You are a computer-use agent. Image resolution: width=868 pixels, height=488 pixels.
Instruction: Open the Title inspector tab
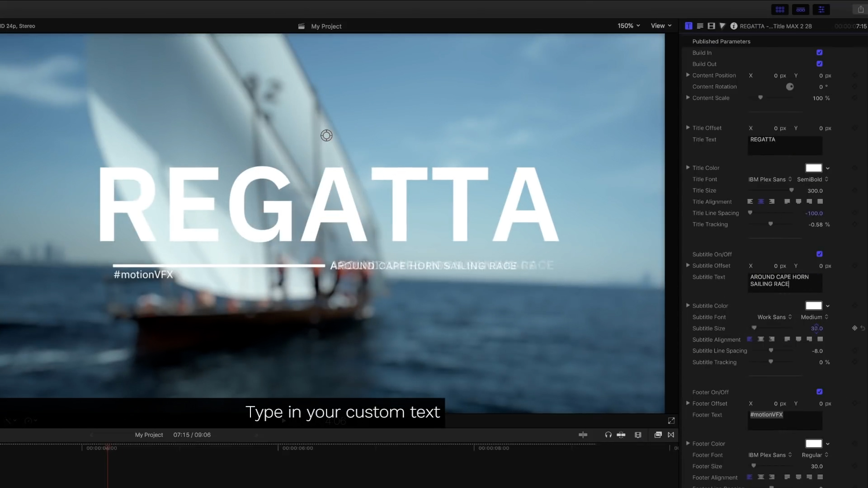(x=689, y=26)
